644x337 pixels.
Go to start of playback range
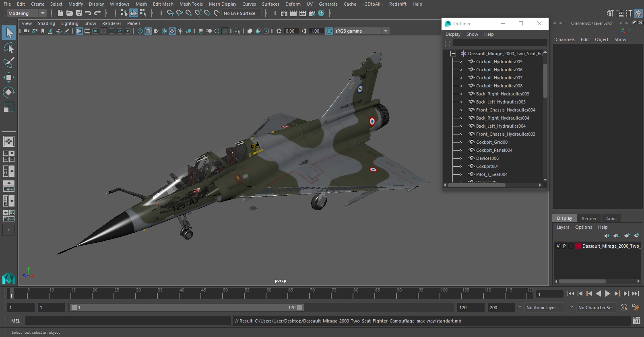(x=571, y=294)
